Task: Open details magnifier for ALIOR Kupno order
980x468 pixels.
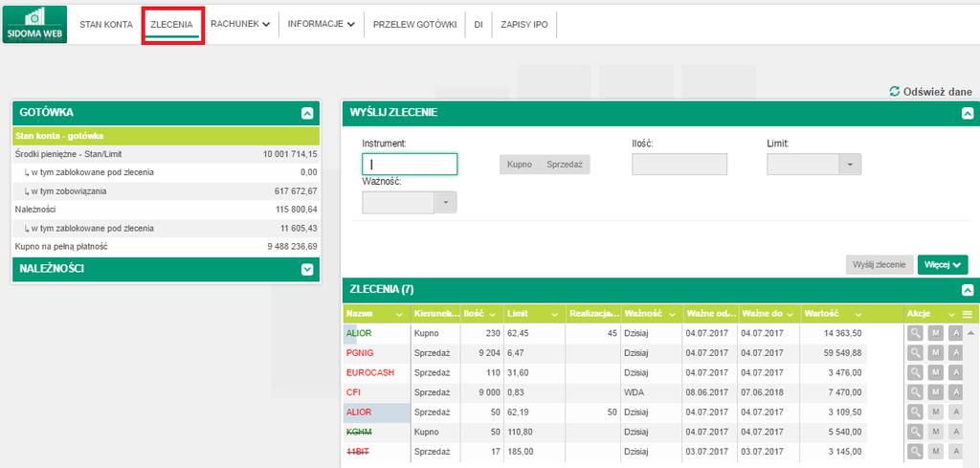Action: tap(915, 334)
